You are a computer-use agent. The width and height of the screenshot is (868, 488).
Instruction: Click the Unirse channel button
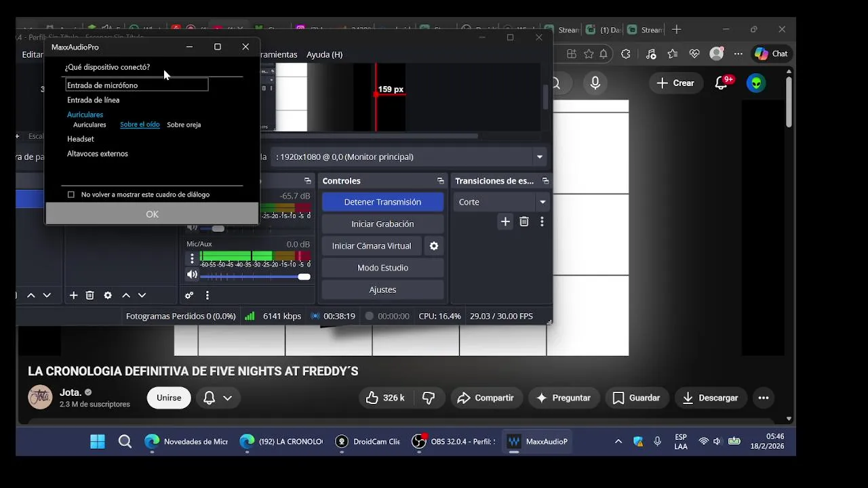[x=169, y=398]
